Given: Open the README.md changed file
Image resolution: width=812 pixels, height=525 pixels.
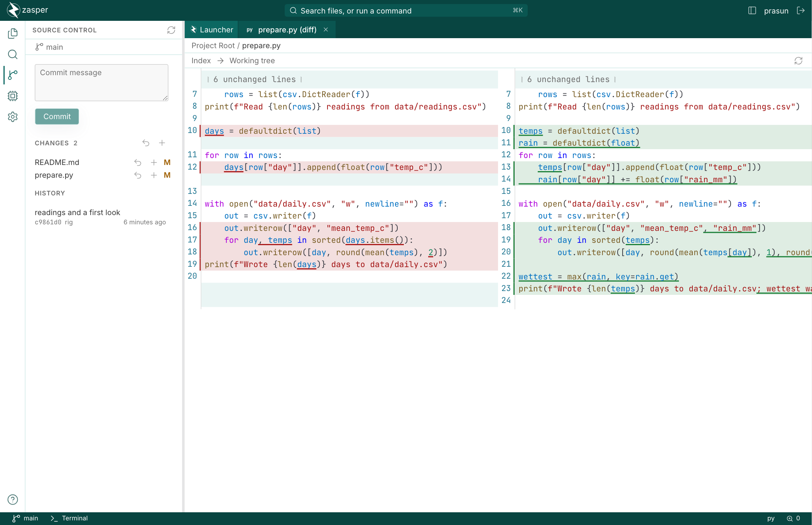Looking at the screenshot, I should [x=57, y=162].
